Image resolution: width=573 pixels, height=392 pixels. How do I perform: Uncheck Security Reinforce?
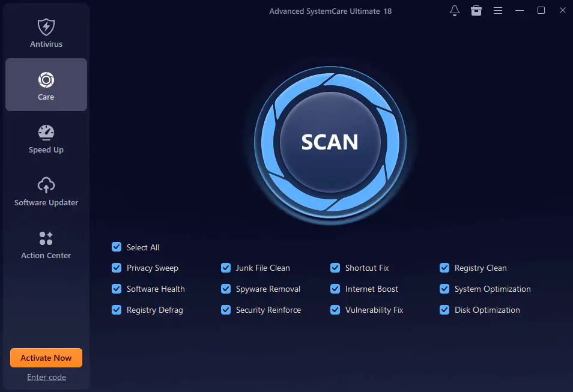(225, 310)
